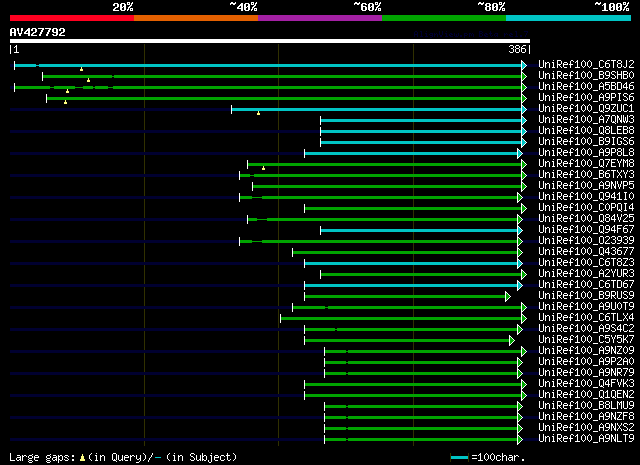This screenshot has width=640, height=465.
Task: Click the yellow gap marker under the Q7EYM8 alignment
Action: tap(264, 168)
